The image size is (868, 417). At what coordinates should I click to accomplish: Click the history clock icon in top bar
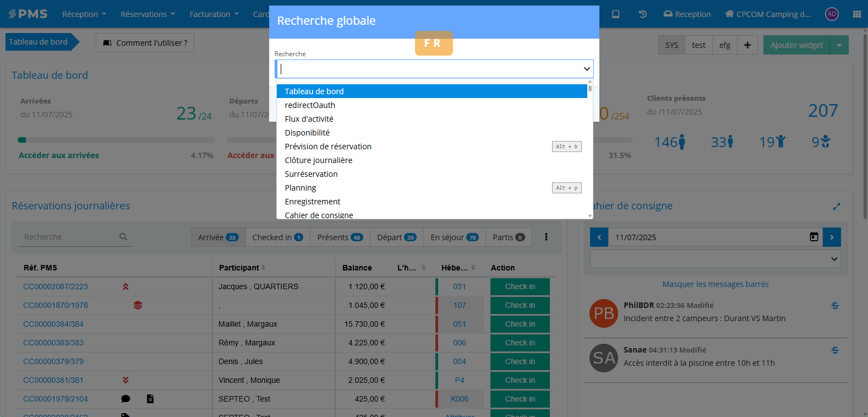[642, 14]
